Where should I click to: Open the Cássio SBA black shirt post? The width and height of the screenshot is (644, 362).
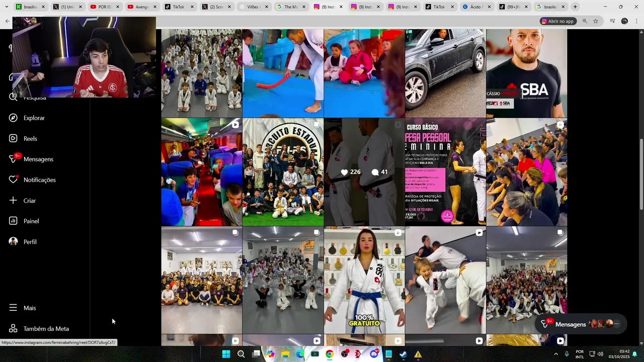click(x=527, y=73)
